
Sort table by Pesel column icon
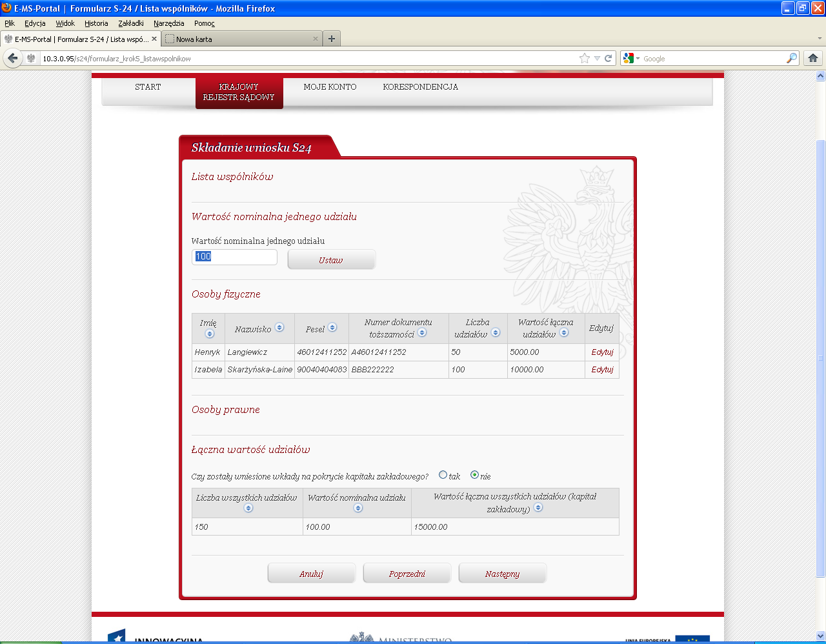click(332, 327)
